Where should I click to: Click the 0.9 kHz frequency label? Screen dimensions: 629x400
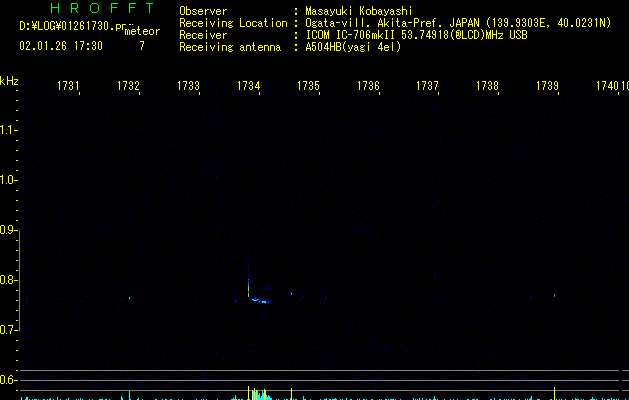[7, 230]
